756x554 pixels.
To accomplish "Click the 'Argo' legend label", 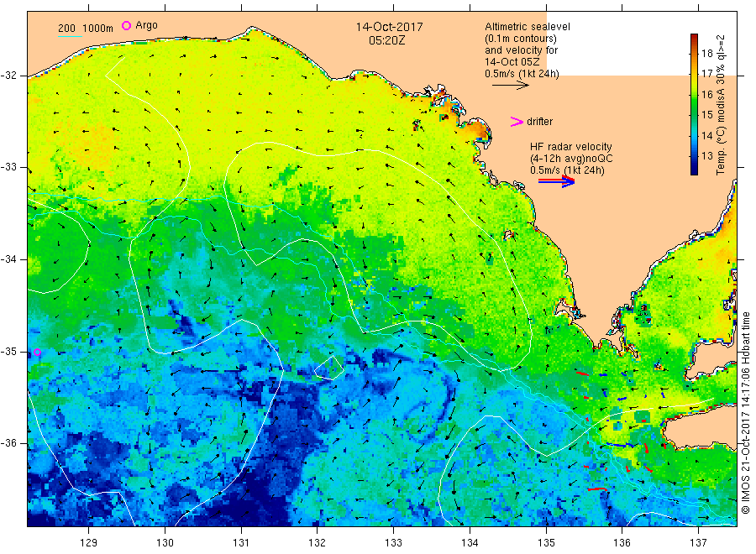I will point(146,25).
